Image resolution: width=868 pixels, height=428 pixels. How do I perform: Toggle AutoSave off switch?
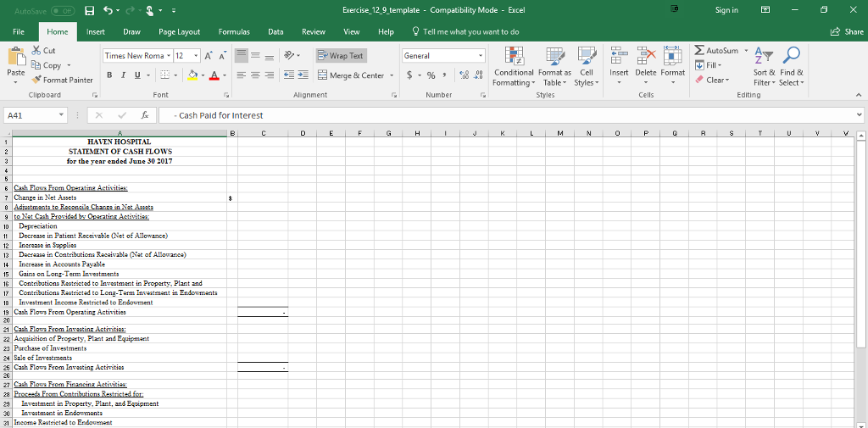coord(63,10)
